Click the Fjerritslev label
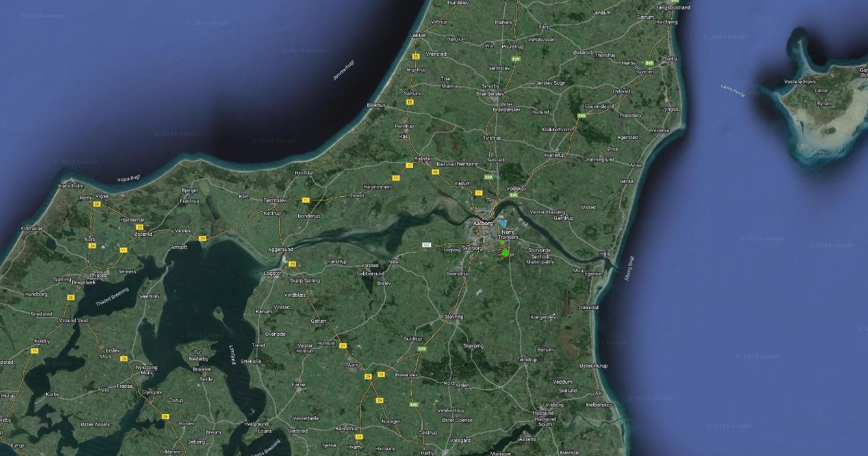This screenshot has height=456, width=868. 276,199
